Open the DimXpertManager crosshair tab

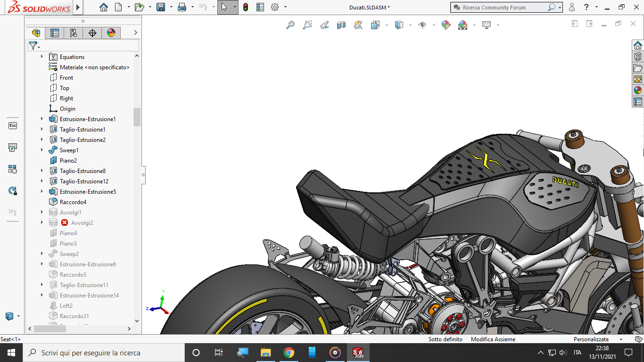92,33
